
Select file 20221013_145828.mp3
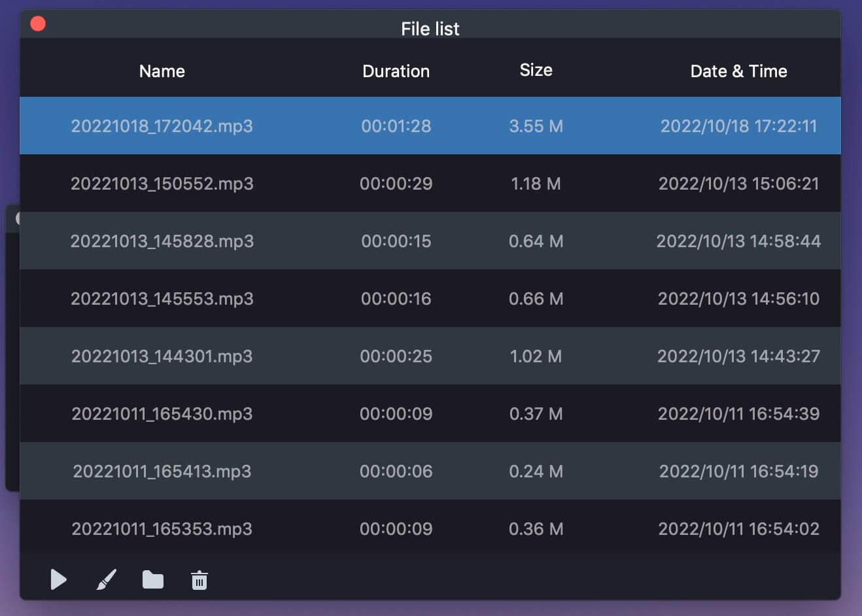(x=162, y=241)
